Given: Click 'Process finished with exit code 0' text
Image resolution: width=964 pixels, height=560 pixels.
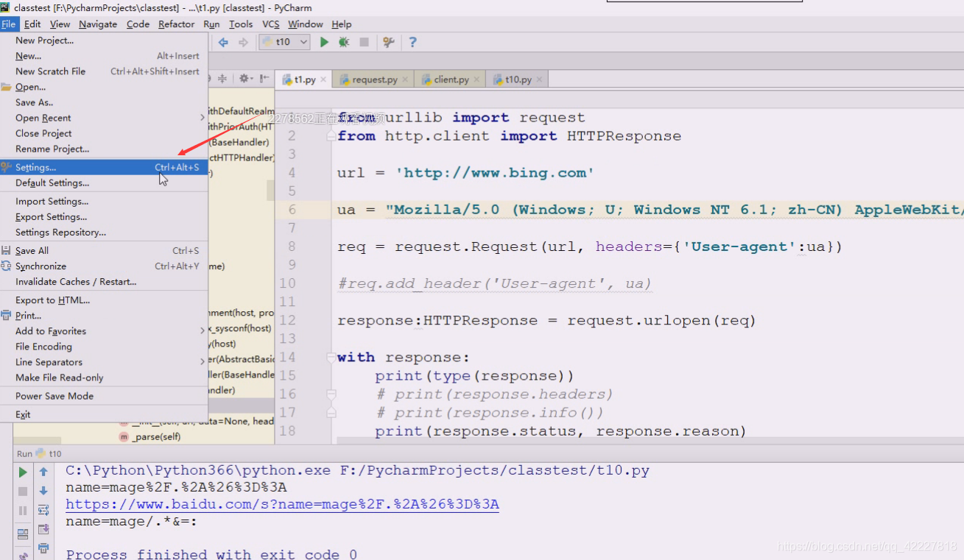Looking at the screenshot, I should (211, 554).
